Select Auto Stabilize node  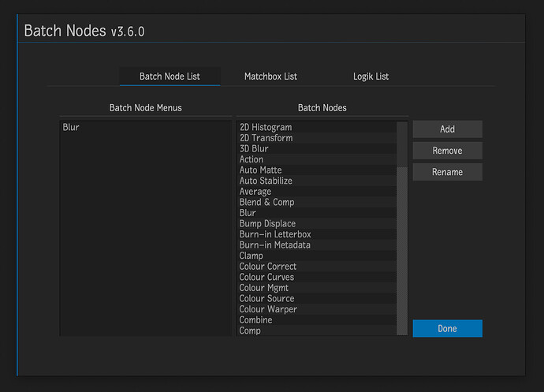tap(317, 181)
